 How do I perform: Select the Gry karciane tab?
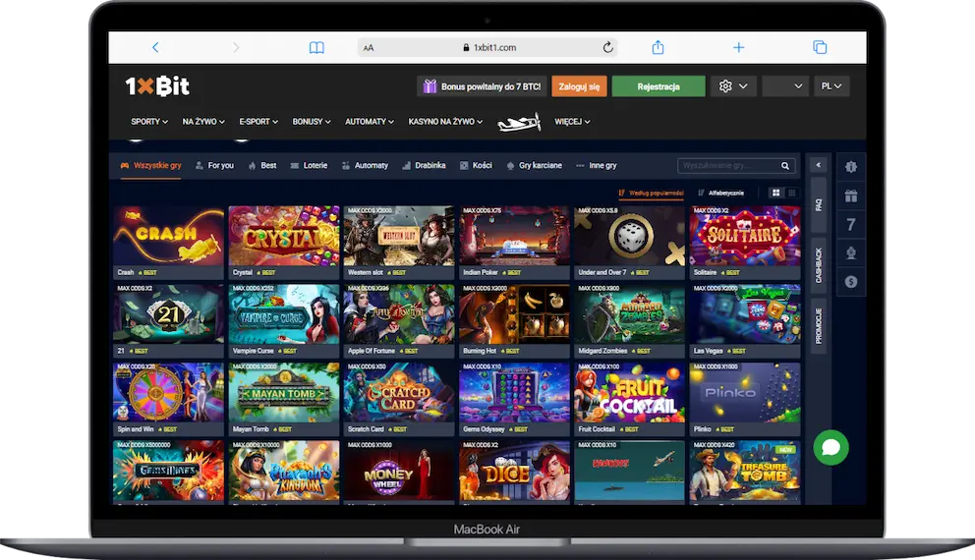click(x=534, y=165)
